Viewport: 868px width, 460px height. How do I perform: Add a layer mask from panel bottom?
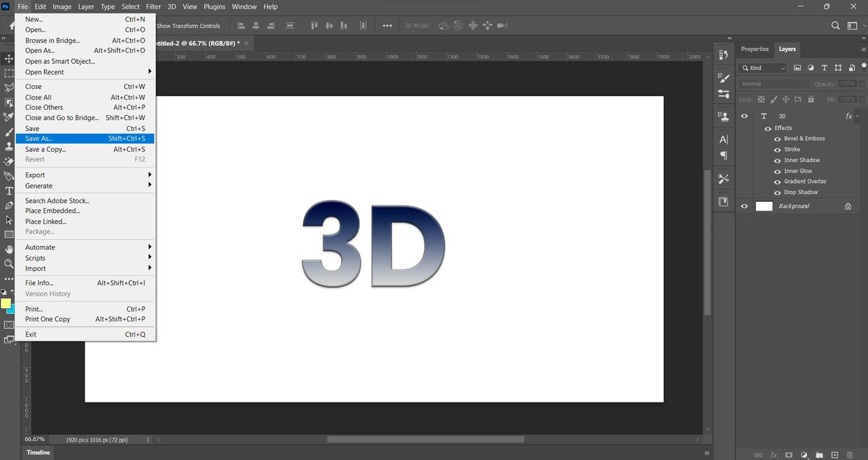click(789, 455)
